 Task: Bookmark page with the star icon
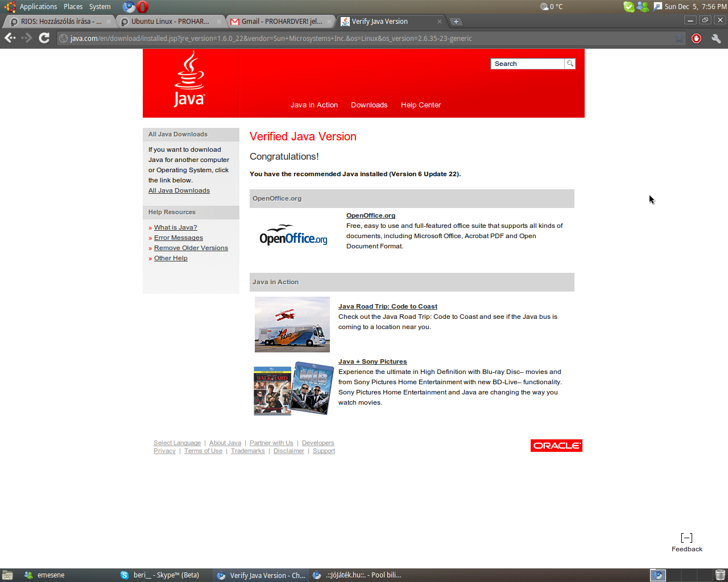679,39
